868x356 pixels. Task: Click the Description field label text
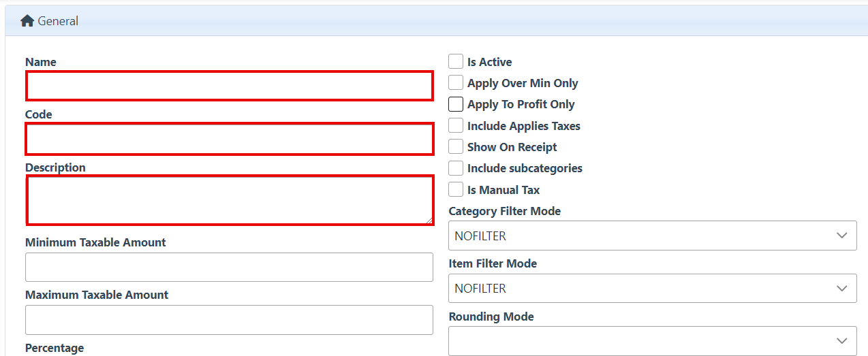click(x=55, y=167)
